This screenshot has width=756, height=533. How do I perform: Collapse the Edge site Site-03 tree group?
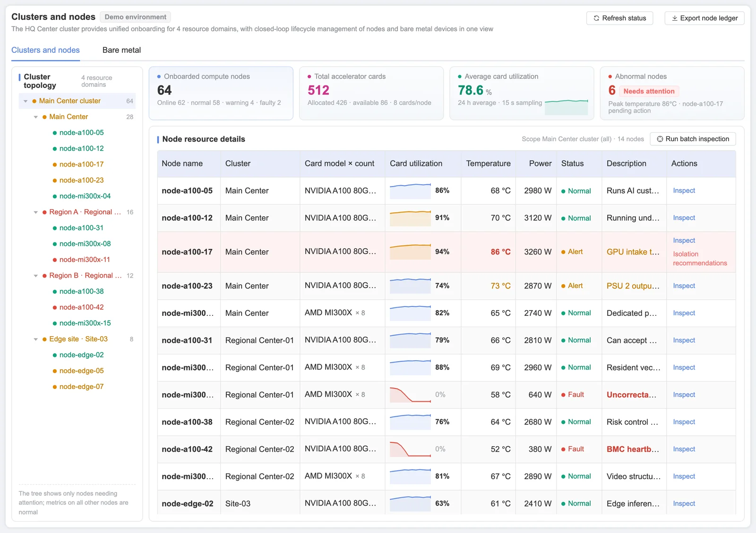(x=36, y=339)
